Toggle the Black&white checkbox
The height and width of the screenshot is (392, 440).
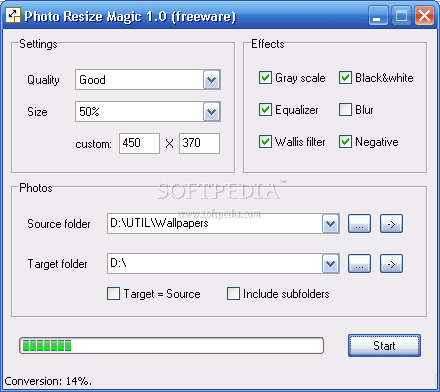[345, 78]
